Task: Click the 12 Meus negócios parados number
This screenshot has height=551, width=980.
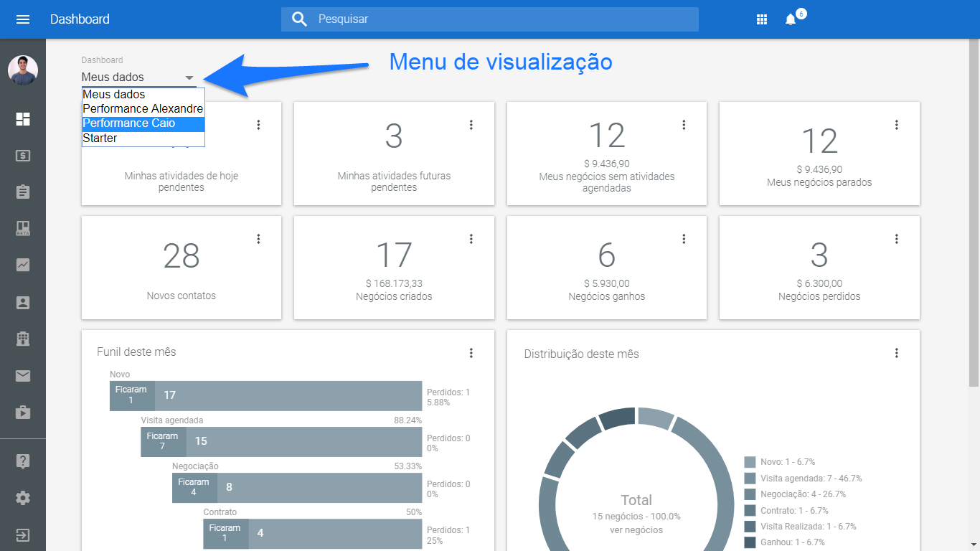Action: (x=819, y=141)
